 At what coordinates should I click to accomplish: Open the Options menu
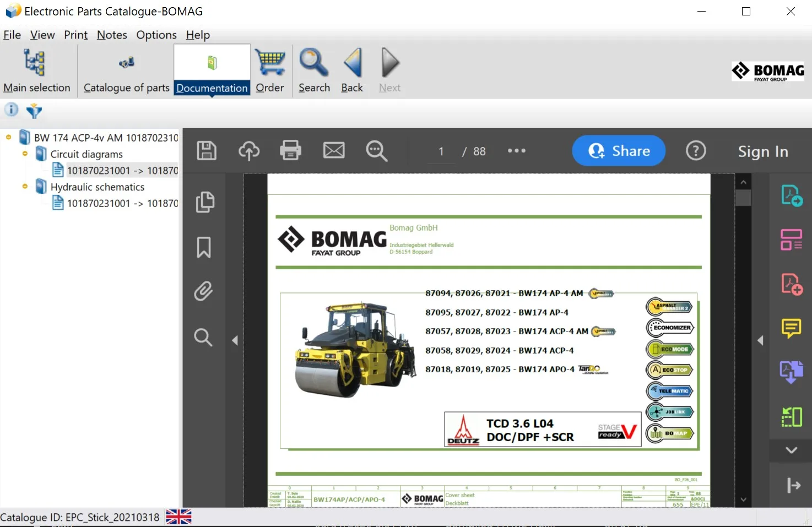pyautogui.click(x=156, y=35)
